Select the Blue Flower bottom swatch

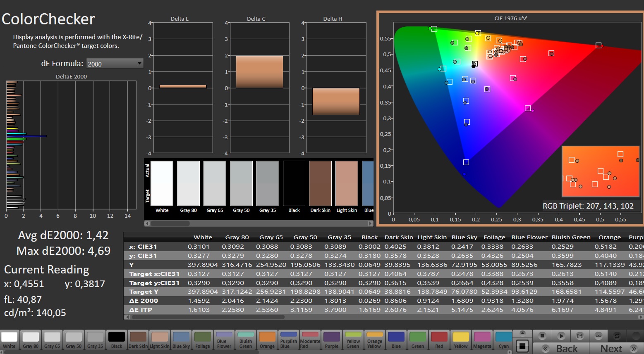224,340
